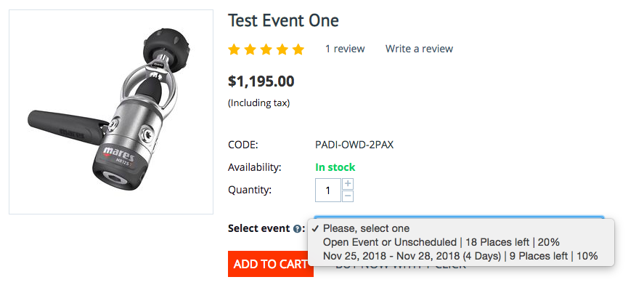Click the "Test Event One" product title
Image resolution: width=644 pixels, height=293 pixels.
click(x=283, y=20)
